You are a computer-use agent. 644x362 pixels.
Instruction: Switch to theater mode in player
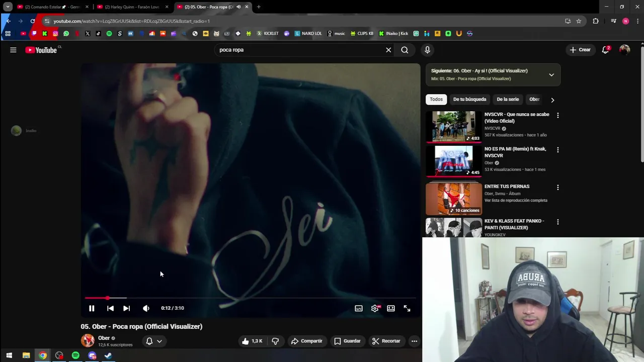coord(391,308)
